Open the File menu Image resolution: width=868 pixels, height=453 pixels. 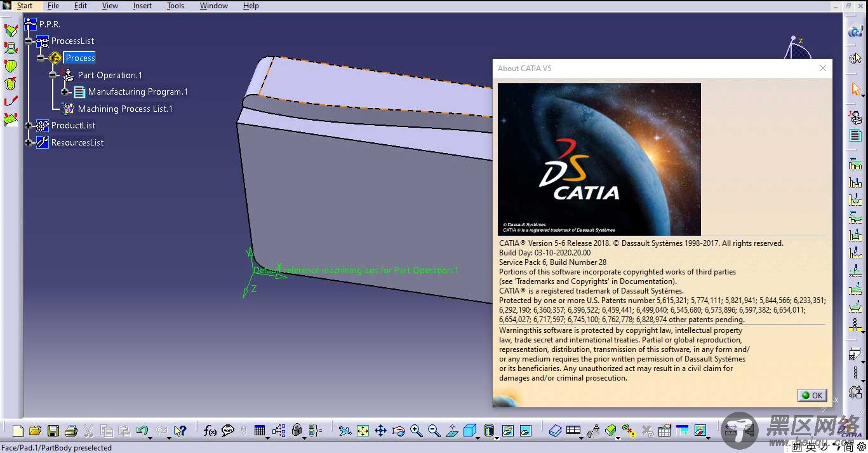[x=53, y=6]
